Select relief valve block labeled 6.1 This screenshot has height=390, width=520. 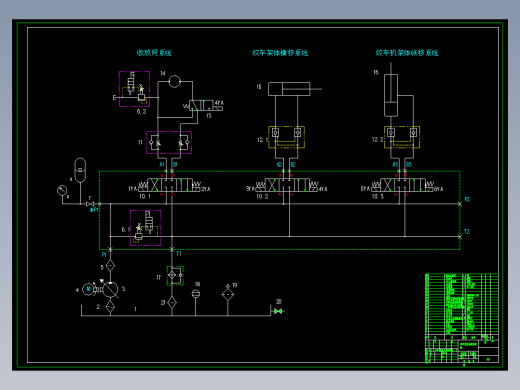[146, 228]
